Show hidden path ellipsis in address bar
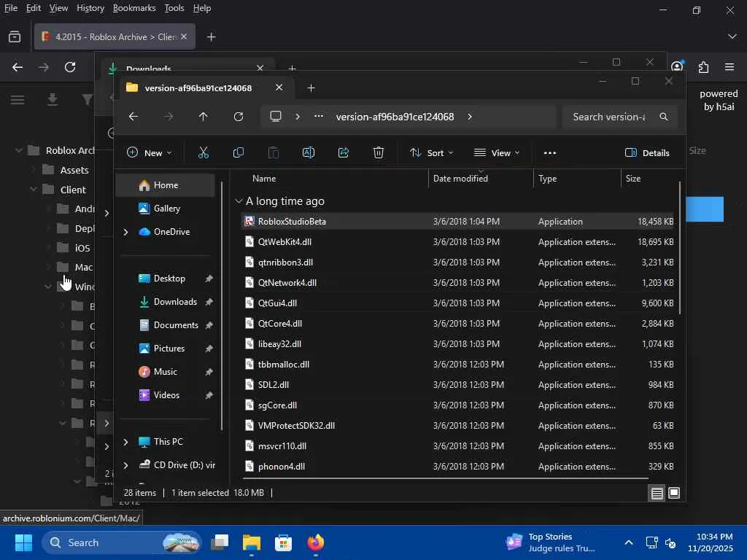The width and height of the screenshot is (747, 560). coord(319,116)
